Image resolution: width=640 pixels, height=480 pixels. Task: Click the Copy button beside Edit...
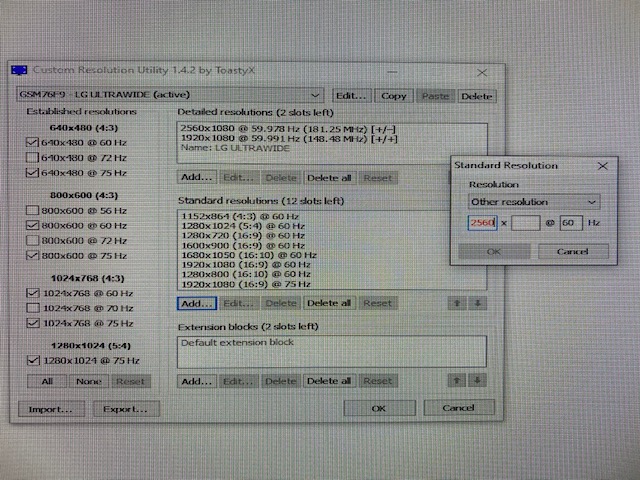(x=394, y=96)
